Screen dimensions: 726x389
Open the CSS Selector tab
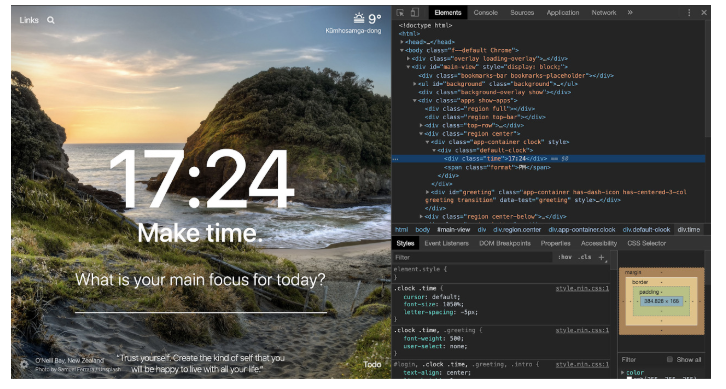pos(646,243)
